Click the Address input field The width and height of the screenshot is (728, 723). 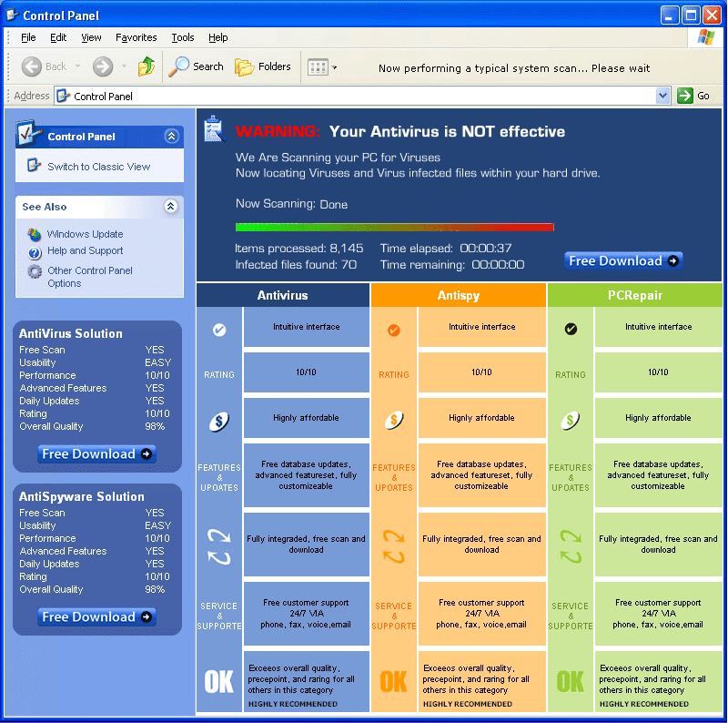[x=362, y=96]
